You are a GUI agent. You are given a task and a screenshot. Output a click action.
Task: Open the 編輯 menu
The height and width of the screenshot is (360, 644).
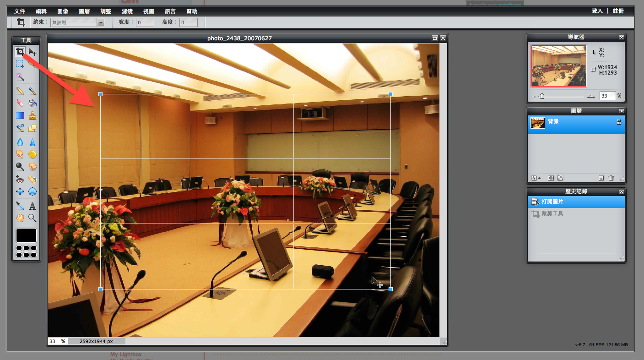click(41, 11)
